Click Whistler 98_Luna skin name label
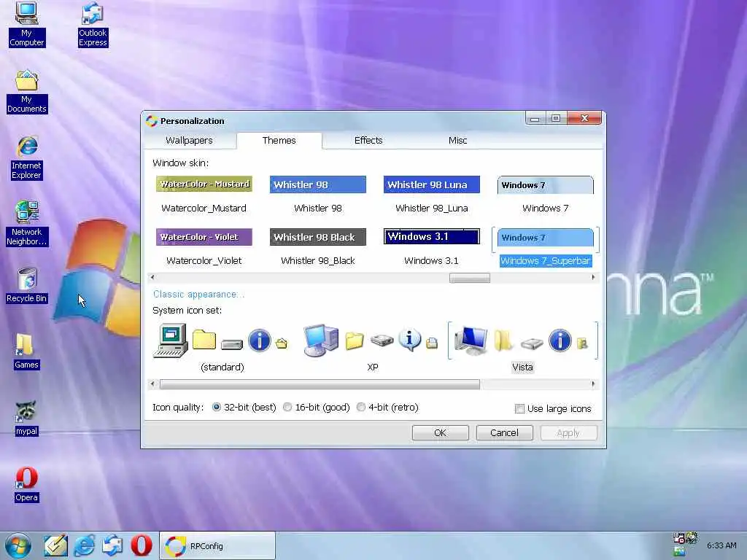 pos(432,209)
